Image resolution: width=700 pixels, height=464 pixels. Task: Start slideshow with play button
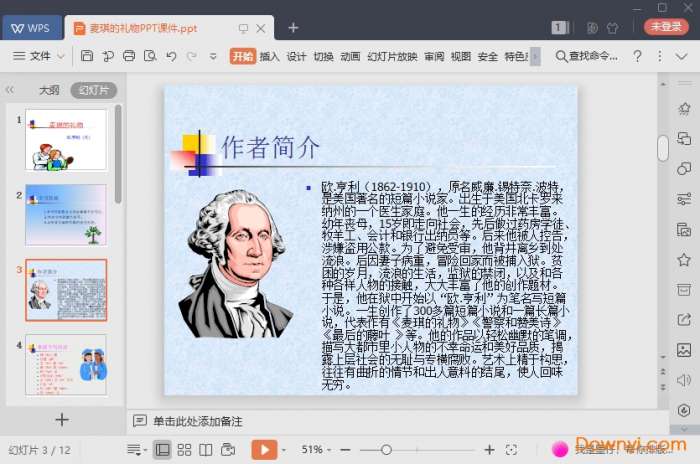264,450
